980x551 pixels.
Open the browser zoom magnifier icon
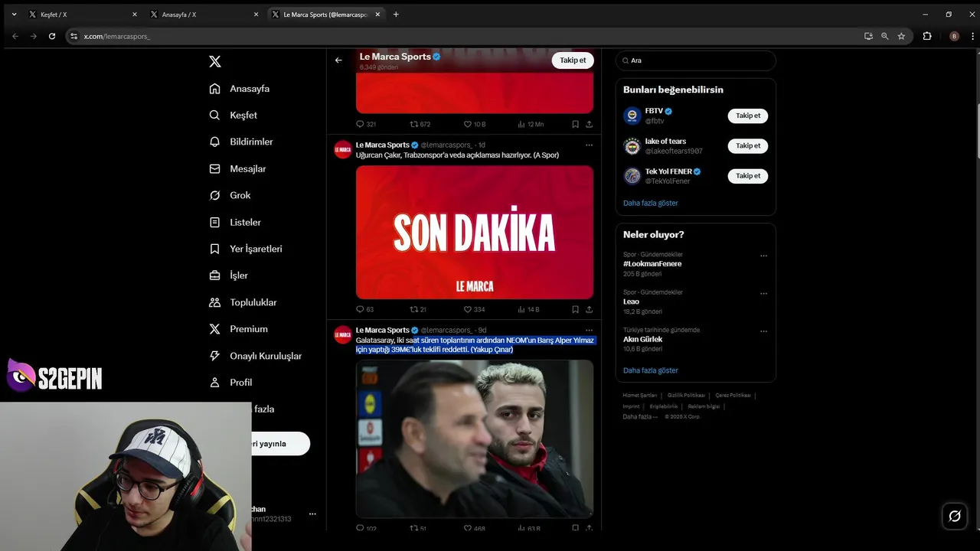pos(885,36)
